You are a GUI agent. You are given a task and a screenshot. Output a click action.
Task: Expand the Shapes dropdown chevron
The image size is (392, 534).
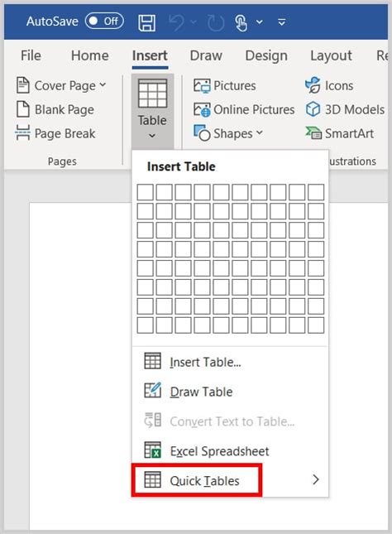point(260,132)
